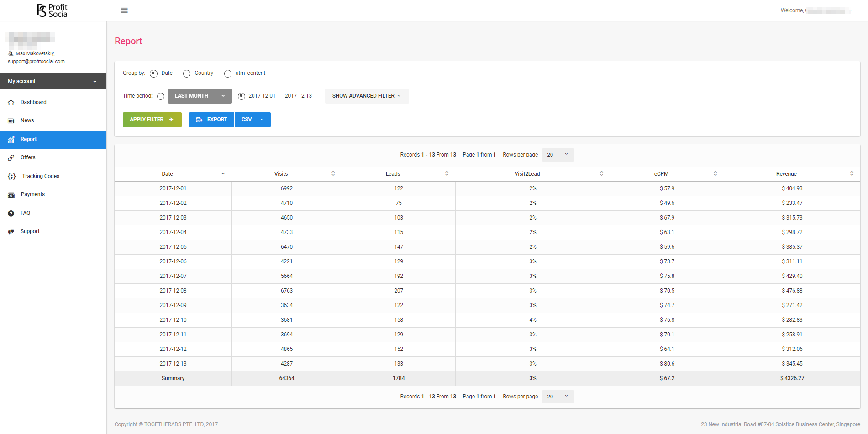Click the Payments wallet icon

point(11,195)
